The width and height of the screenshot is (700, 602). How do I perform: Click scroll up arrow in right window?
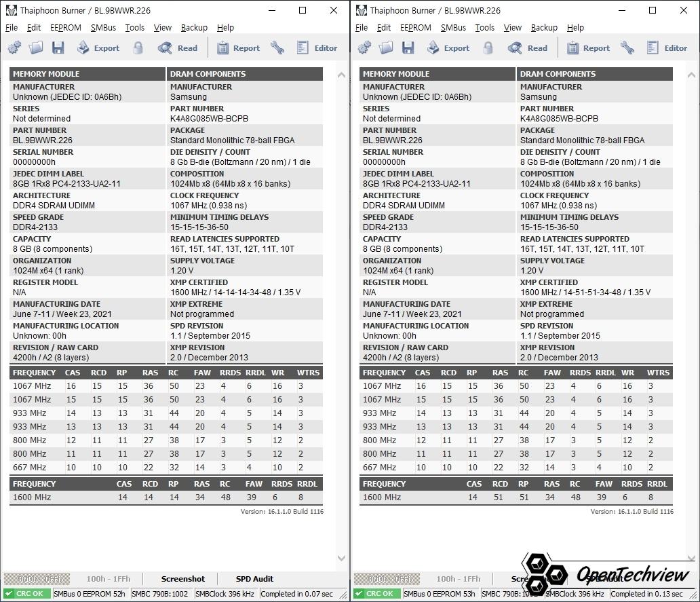click(x=691, y=75)
